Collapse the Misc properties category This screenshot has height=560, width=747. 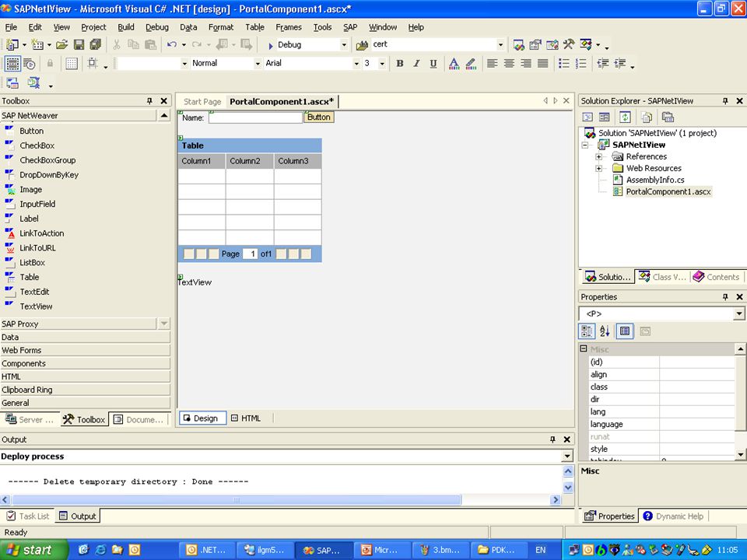(584, 348)
